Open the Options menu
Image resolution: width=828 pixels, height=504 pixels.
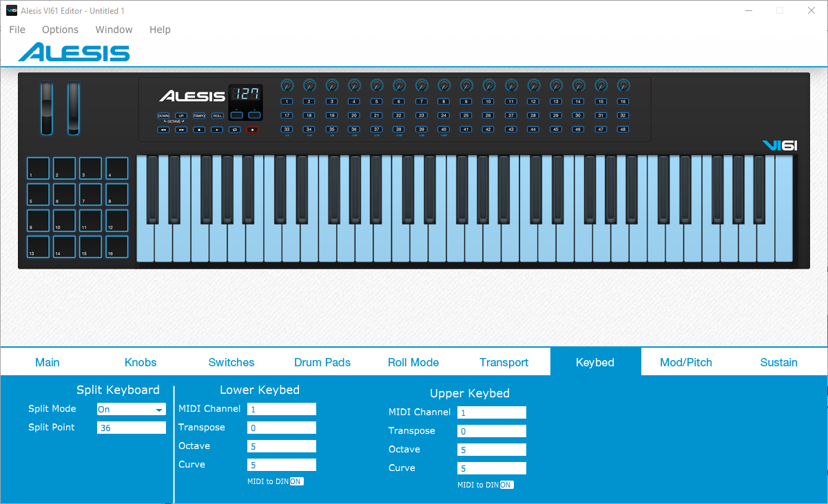coord(60,30)
